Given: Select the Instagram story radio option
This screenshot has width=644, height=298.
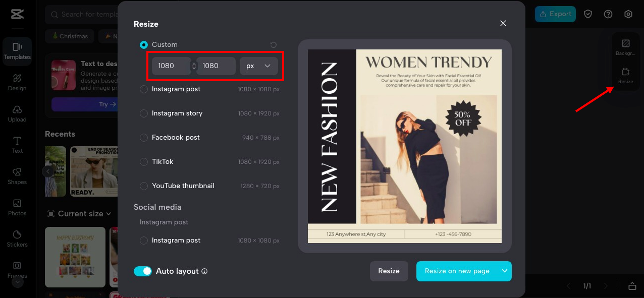Looking at the screenshot, I should pyautogui.click(x=144, y=113).
